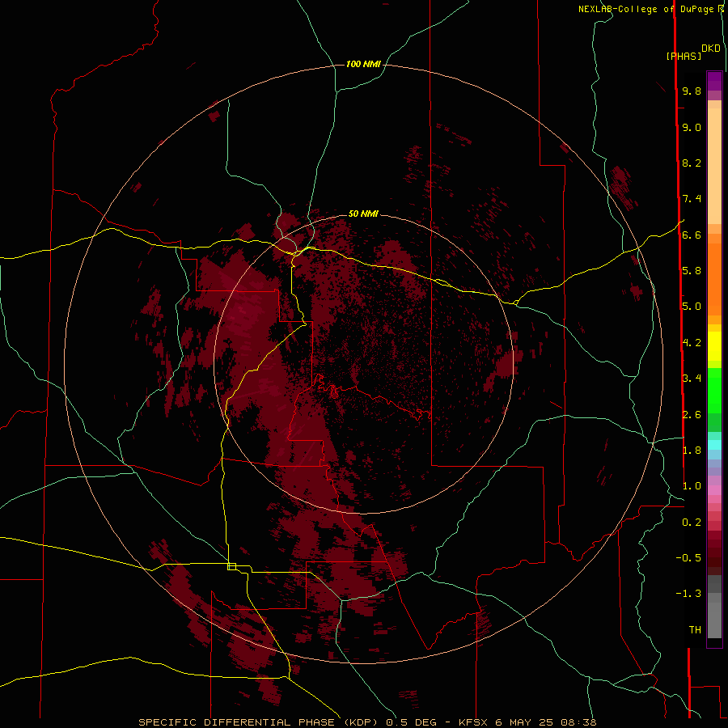728x728 pixels.
Task: Click the 5.8 scale value
Action: point(692,271)
